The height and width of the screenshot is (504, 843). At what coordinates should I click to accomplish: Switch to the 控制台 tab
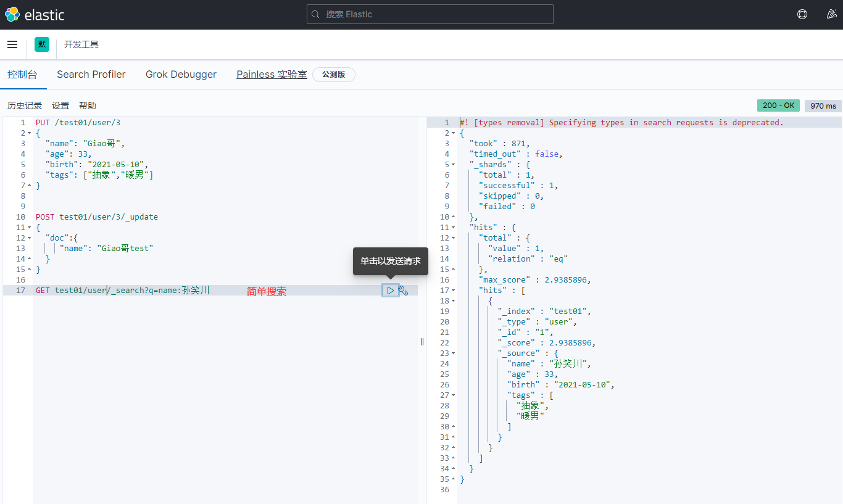(22, 75)
